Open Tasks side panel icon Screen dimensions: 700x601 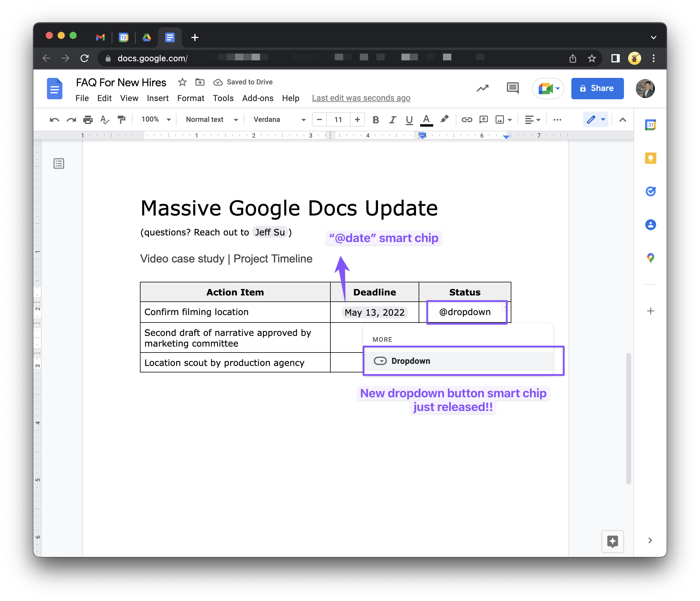tap(650, 191)
